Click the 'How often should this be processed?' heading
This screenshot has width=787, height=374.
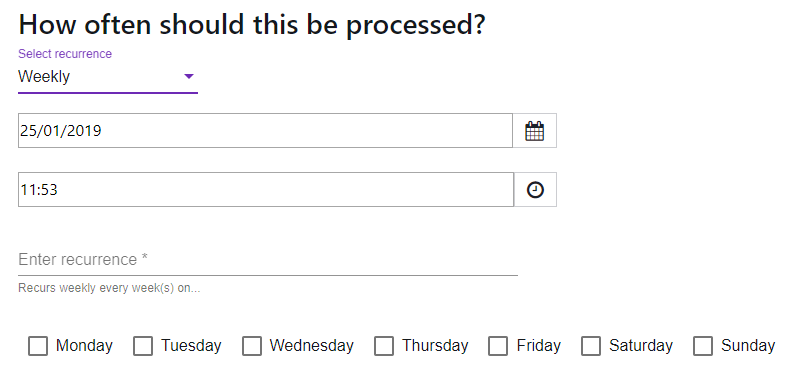pyautogui.click(x=252, y=25)
